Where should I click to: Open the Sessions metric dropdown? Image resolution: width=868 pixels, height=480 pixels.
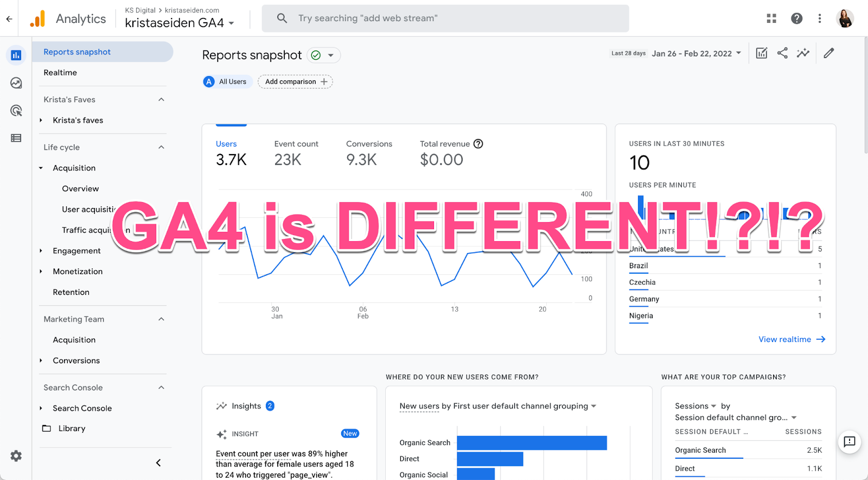pyautogui.click(x=695, y=406)
